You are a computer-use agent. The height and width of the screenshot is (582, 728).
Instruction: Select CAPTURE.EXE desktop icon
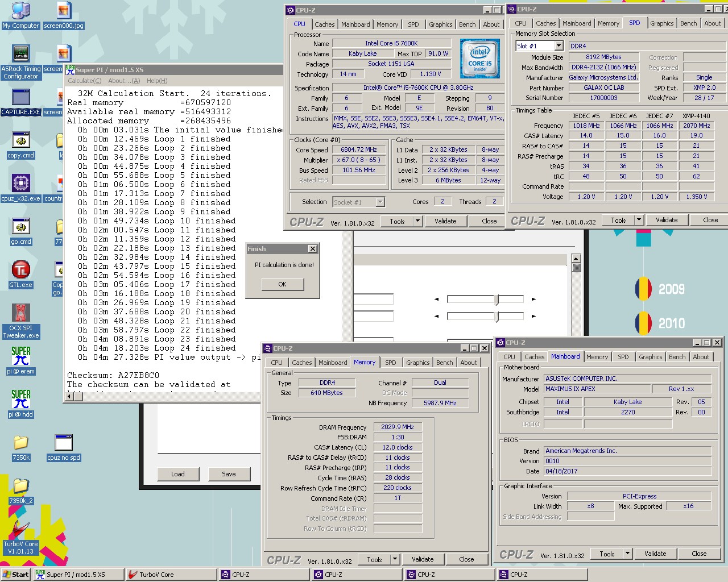click(21, 102)
